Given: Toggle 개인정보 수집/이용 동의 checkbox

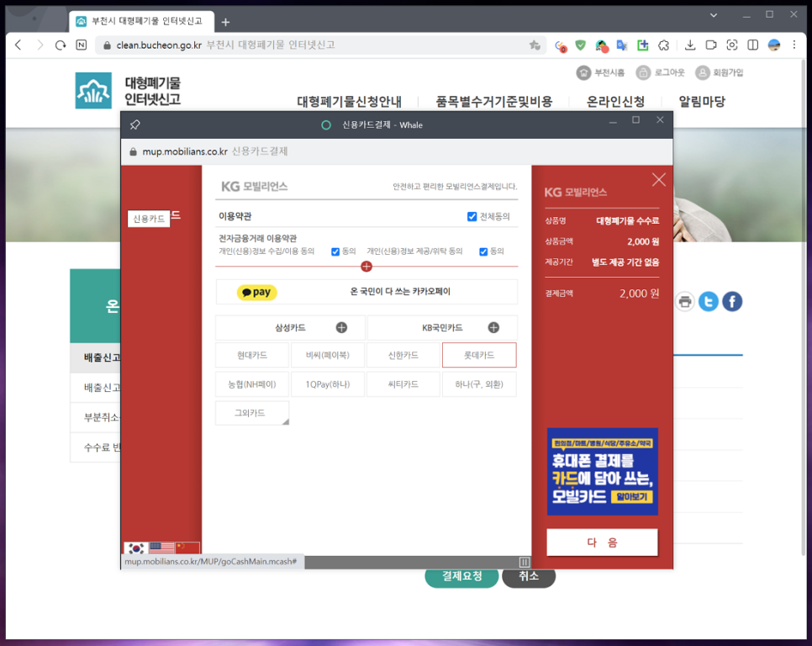Looking at the screenshot, I should tap(335, 252).
